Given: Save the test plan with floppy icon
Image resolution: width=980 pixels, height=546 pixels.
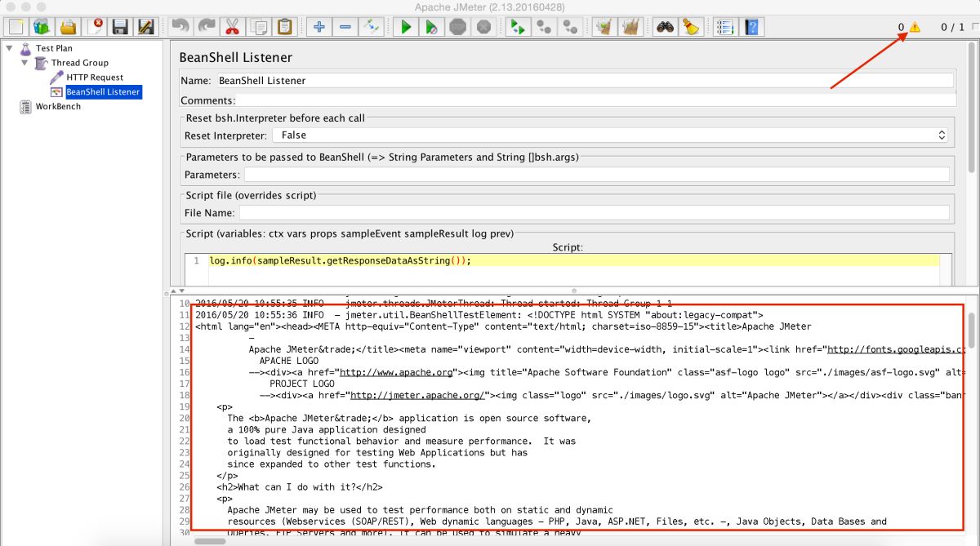Looking at the screenshot, I should (x=121, y=27).
